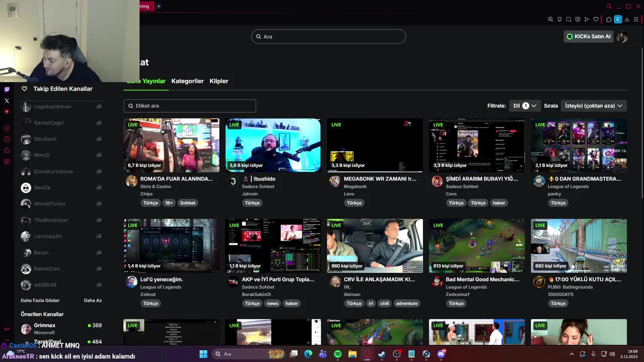Switch to the Klipler tab

tap(219, 81)
